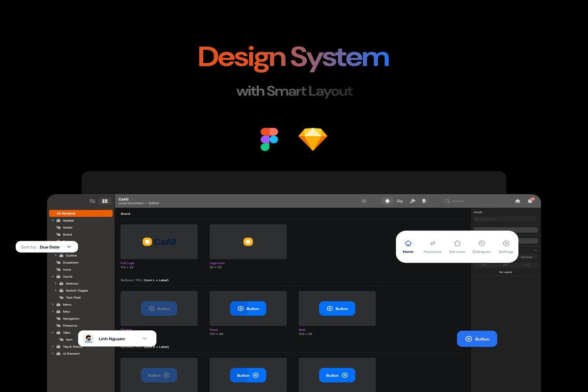
Task: Click the Sketch diamond logo
Action: 313,140
